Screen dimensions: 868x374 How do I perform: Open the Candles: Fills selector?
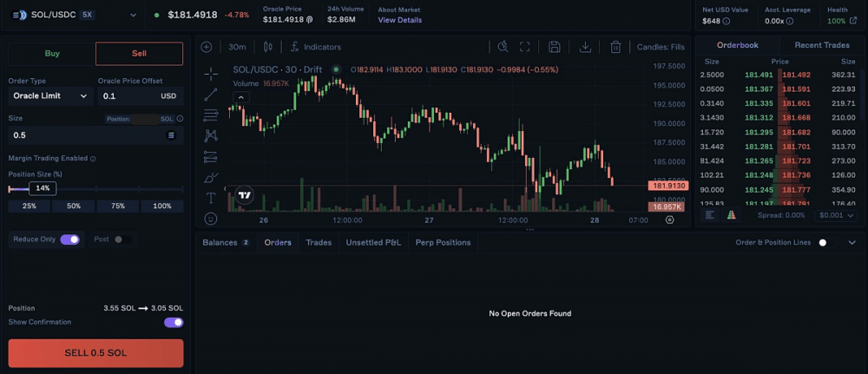[x=661, y=47]
